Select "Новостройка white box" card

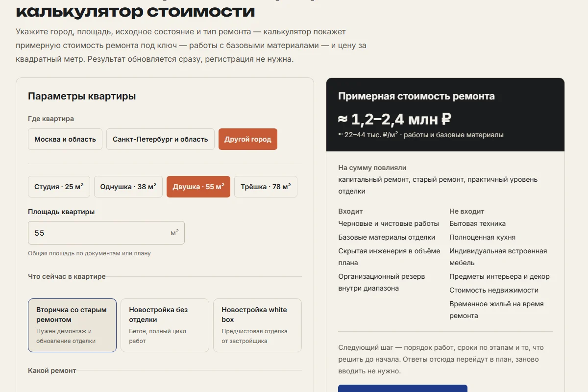pos(257,325)
